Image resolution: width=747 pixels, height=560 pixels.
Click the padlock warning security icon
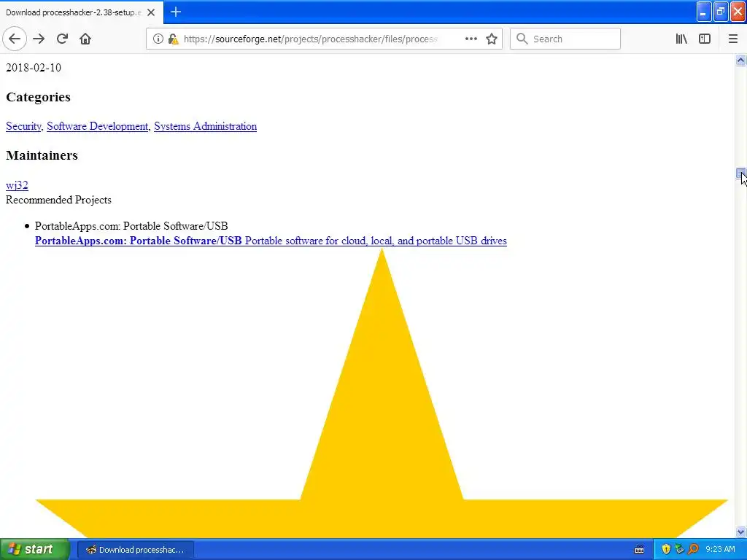(x=174, y=39)
